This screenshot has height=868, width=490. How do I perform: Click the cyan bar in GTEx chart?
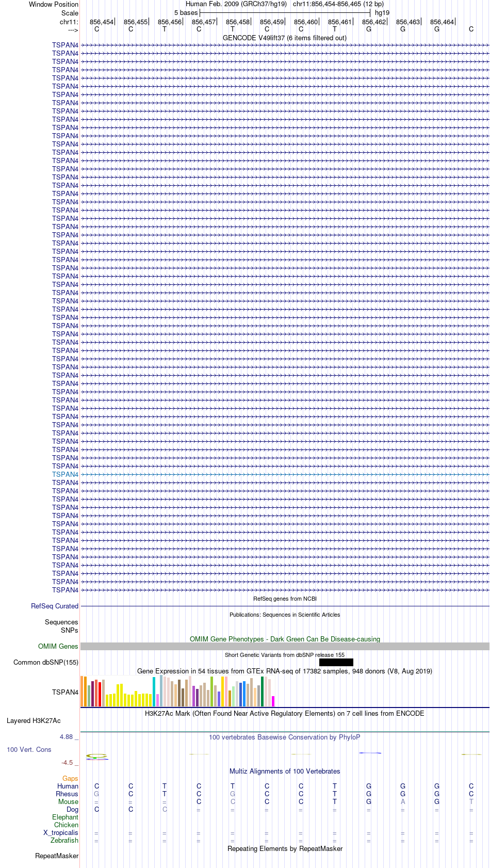pyautogui.click(x=154, y=692)
